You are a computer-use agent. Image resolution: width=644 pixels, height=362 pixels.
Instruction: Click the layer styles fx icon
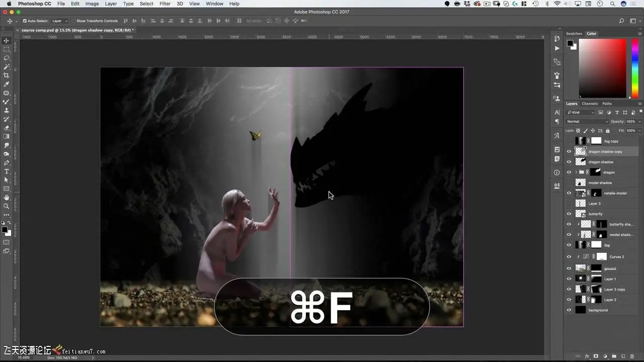click(587, 356)
